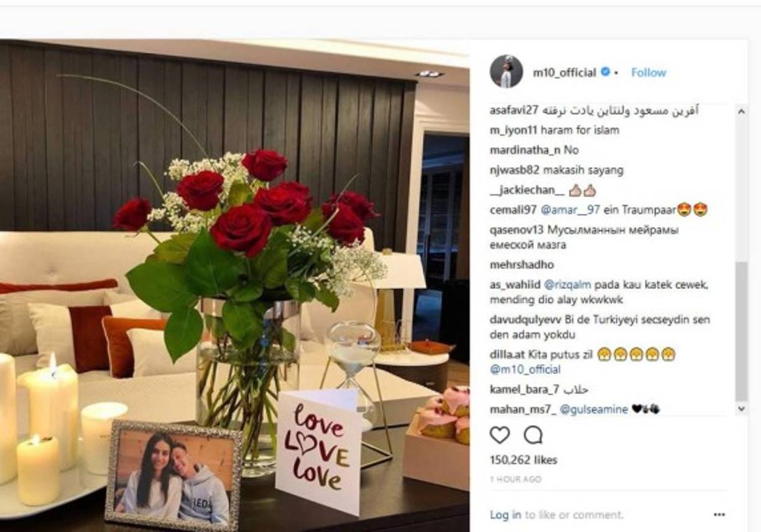Follow the m10_official account

click(648, 73)
